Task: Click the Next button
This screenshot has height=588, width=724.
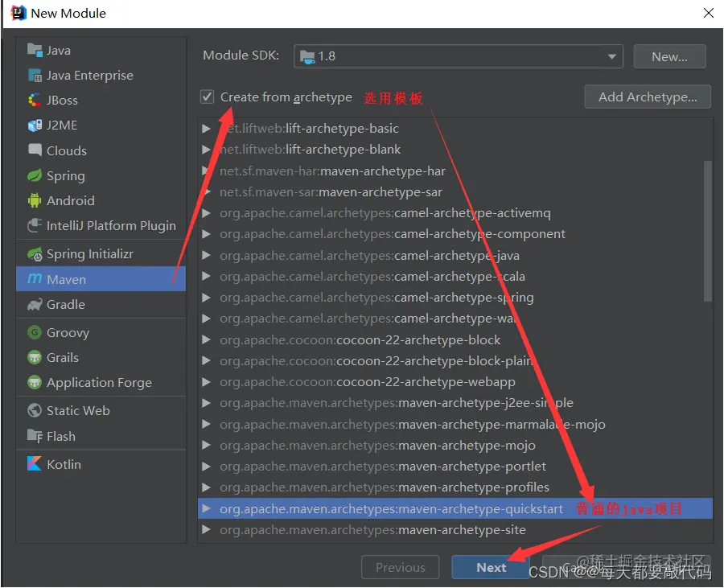Action: tap(491, 567)
